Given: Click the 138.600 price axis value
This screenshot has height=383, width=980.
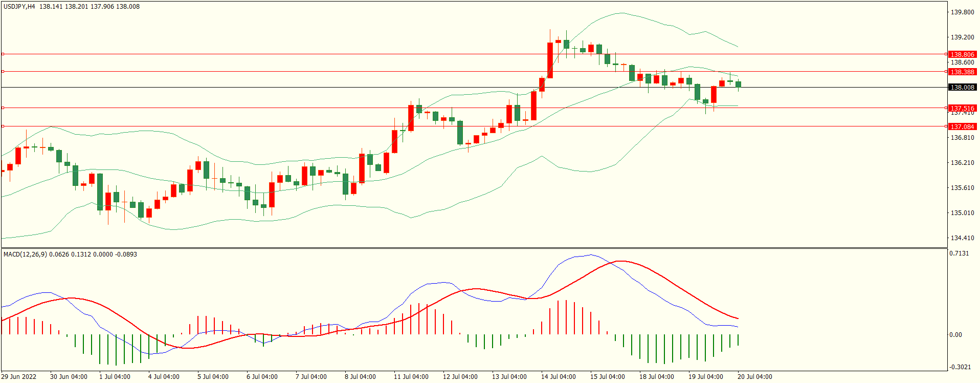Looking at the screenshot, I should 962,62.
